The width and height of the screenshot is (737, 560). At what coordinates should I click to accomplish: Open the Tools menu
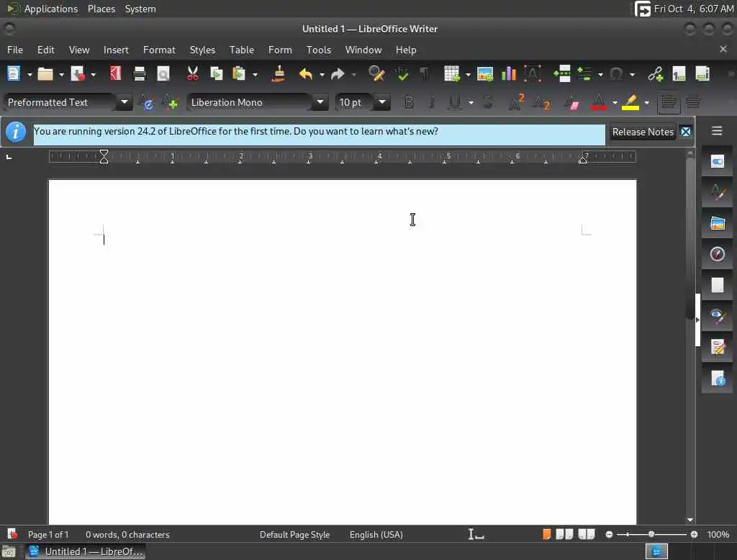pyautogui.click(x=319, y=50)
